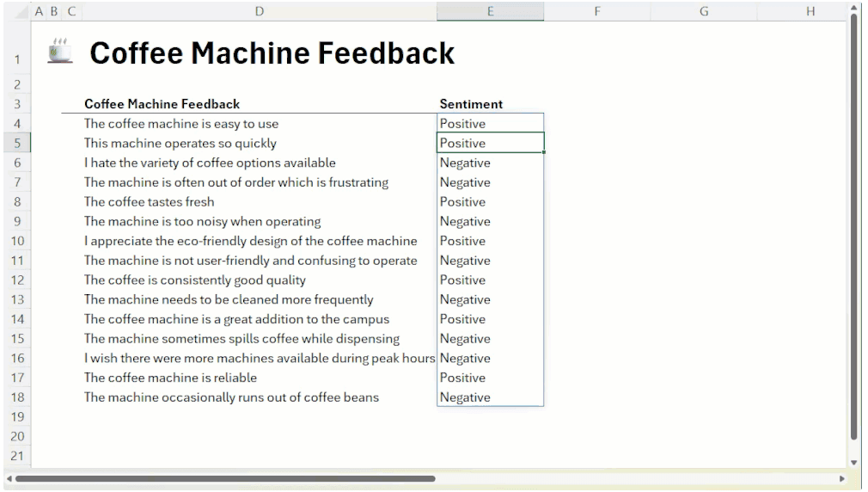Click the select-all corner triangle
This screenshot has width=868, height=492.
pyautogui.click(x=21, y=12)
